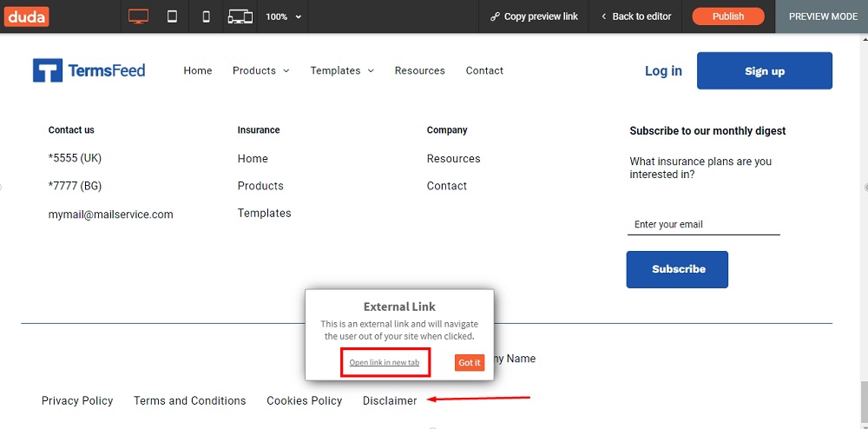Screen dimensions: 868x429
Task: Open footer Templates link under Insurance
Action: (264, 213)
